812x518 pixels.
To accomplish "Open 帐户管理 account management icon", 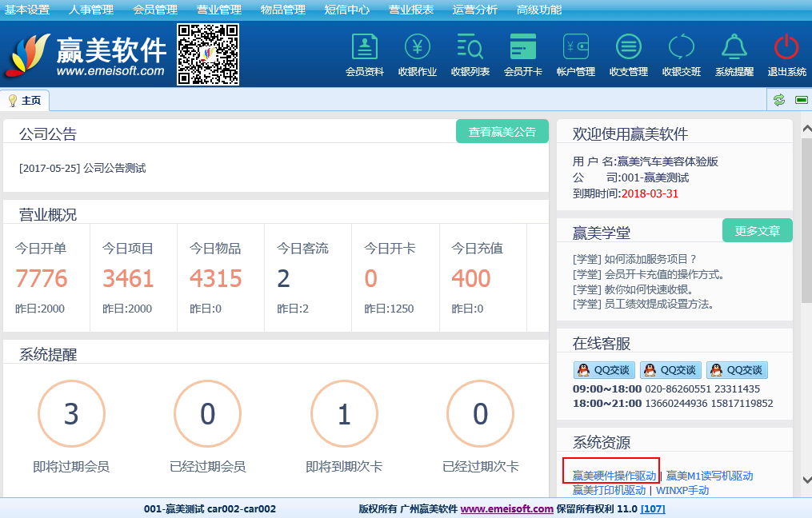I will (576, 48).
